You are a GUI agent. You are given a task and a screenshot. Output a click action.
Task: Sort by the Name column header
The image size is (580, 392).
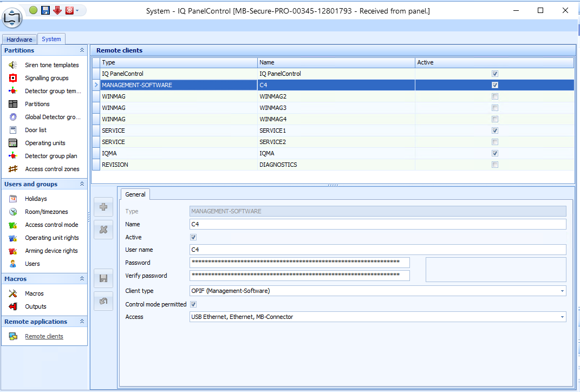click(x=336, y=62)
